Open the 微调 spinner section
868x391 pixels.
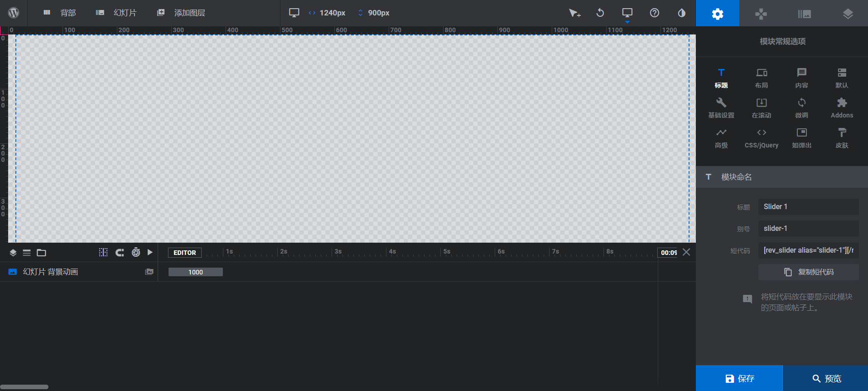point(802,108)
